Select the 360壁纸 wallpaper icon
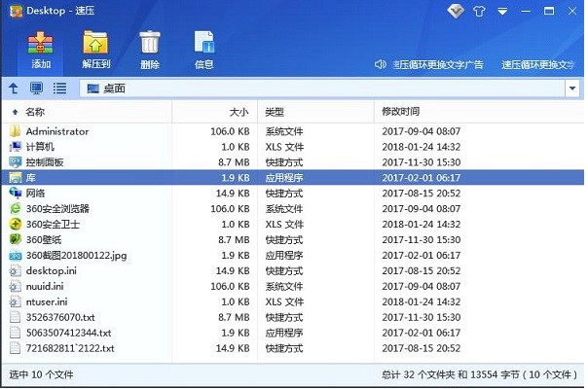The image size is (588, 389). [x=15, y=239]
